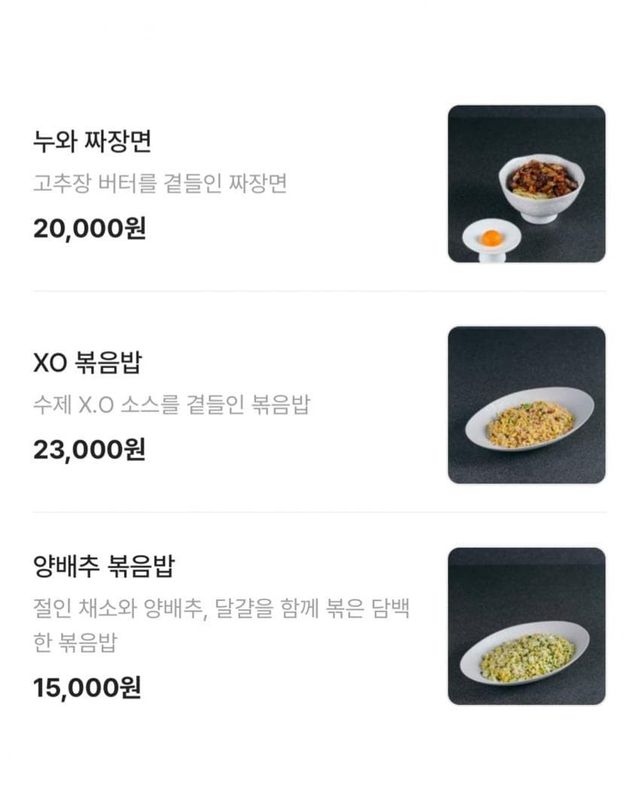Select the 15,000원 price label
The width and height of the screenshot is (640, 800).
coord(87,687)
